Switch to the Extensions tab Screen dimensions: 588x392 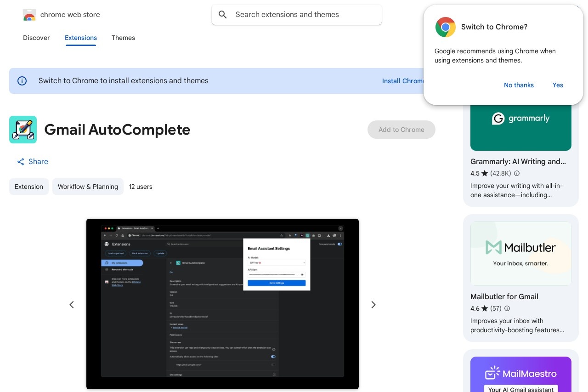(81, 38)
